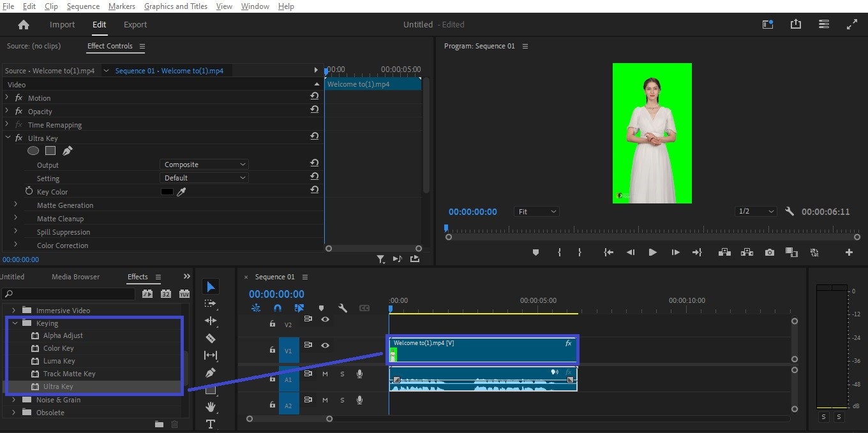
Task: Click the Lift button in monitor
Action: (724, 253)
